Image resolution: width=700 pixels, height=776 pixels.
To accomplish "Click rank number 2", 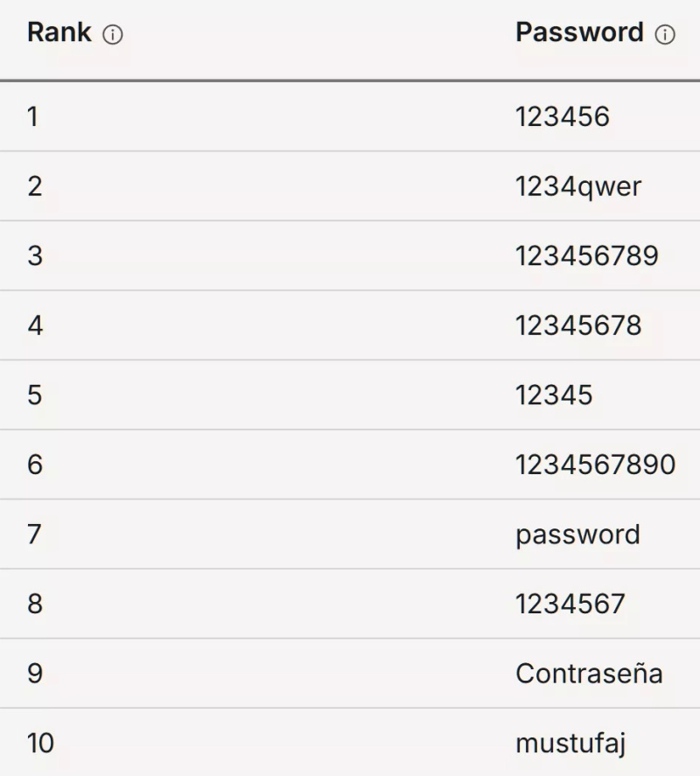I will [x=34, y=186].
